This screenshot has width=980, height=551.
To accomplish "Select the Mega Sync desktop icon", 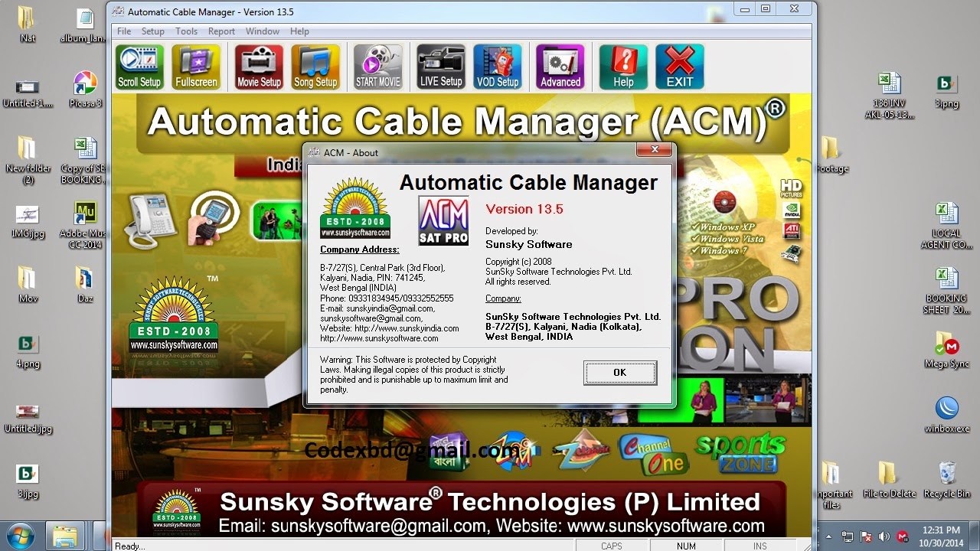I will tap(947, 350).
